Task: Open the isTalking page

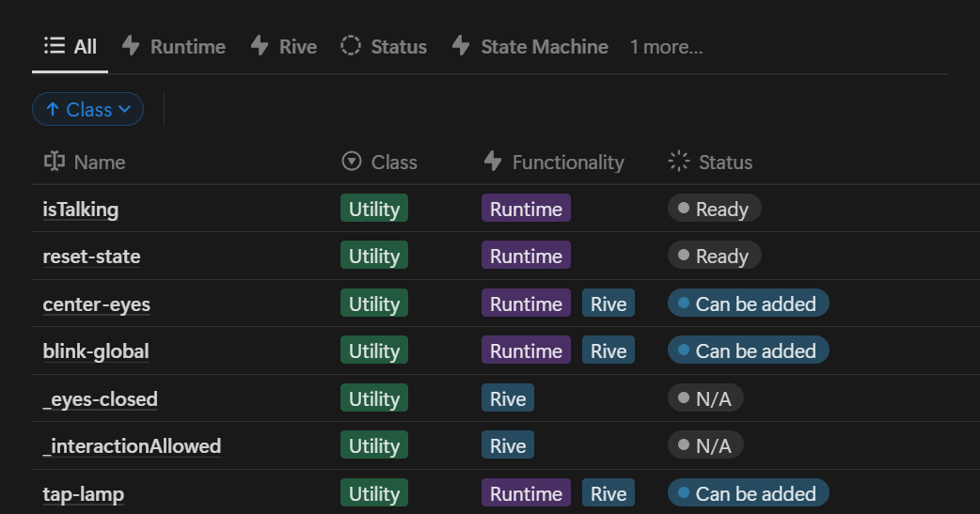Action: [x=81, y=210]
